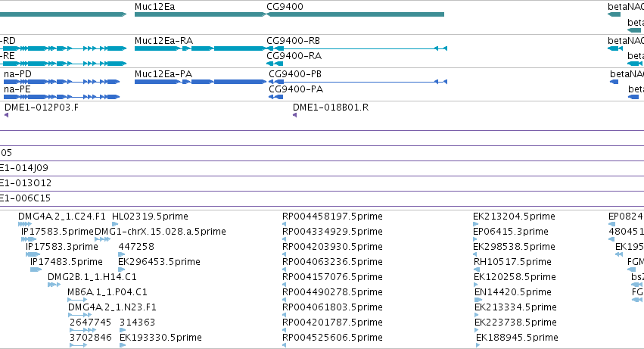Screen dimensions: 644x349
Task: Click the CG9400-RA transcript arrow
Action: [x=275, y=64]
